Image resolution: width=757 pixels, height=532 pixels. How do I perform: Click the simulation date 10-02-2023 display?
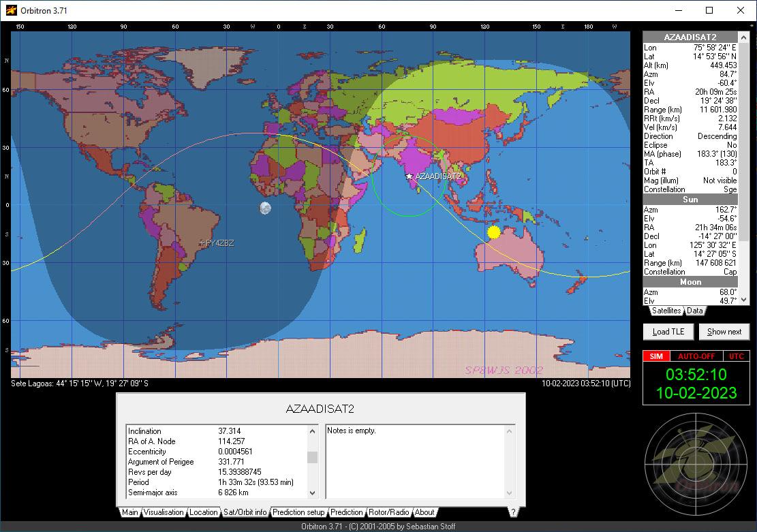[x=696, y=393]
